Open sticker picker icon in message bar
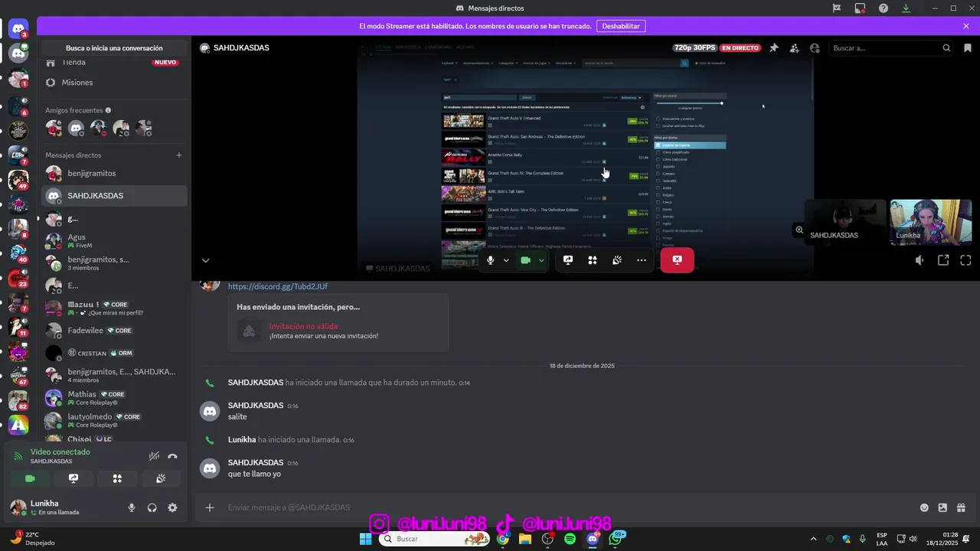Screen dimensions: 980x551 pos(942,507)
